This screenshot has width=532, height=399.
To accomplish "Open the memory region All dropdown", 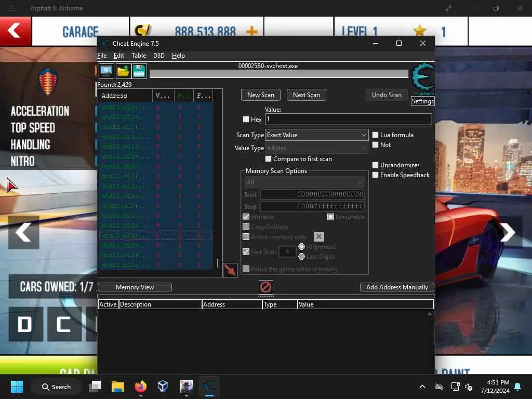I will (x=304, y=182).
